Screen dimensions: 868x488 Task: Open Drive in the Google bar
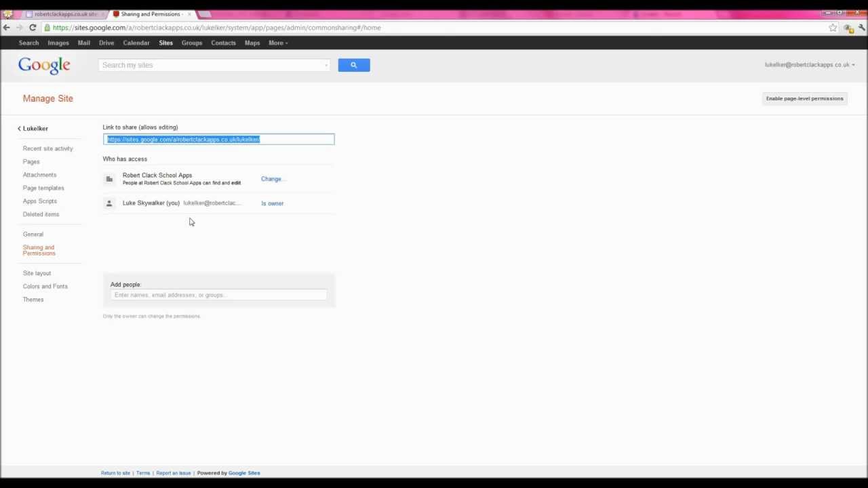click(106, 43)
